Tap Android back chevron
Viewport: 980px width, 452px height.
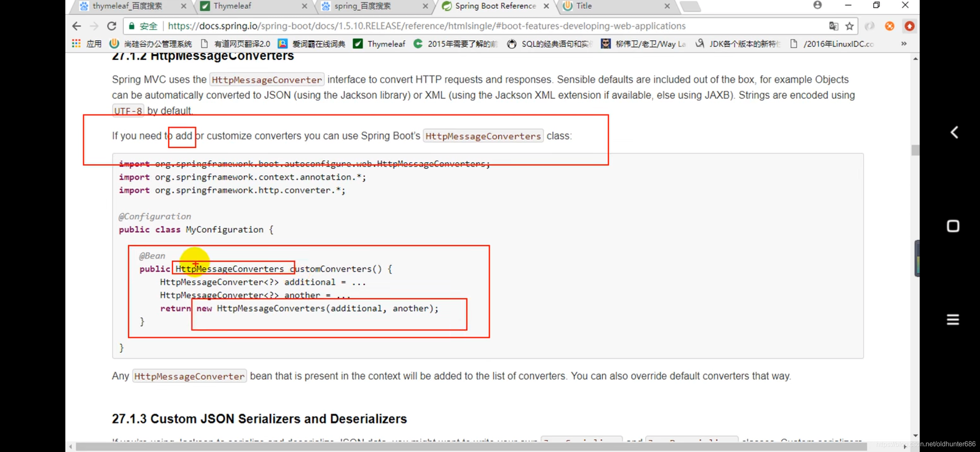tap(954, 133)
